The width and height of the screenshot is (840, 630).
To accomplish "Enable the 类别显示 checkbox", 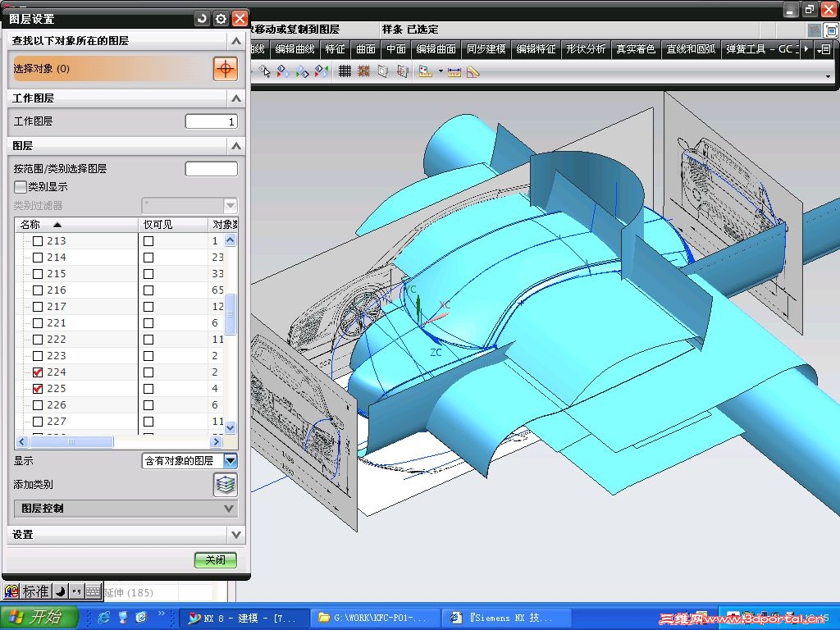I will (x=21, y=187).
